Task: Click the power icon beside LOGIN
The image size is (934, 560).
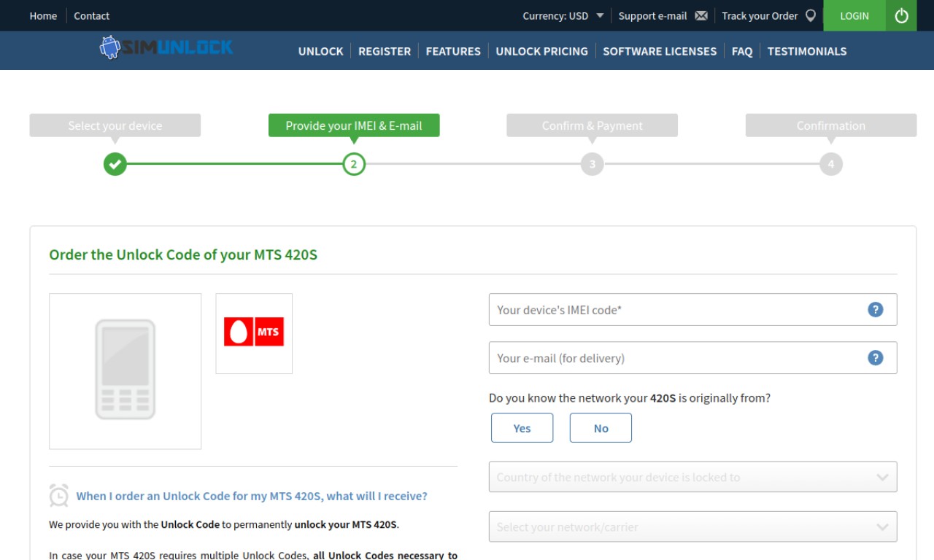Action: [x=901, y=15]
